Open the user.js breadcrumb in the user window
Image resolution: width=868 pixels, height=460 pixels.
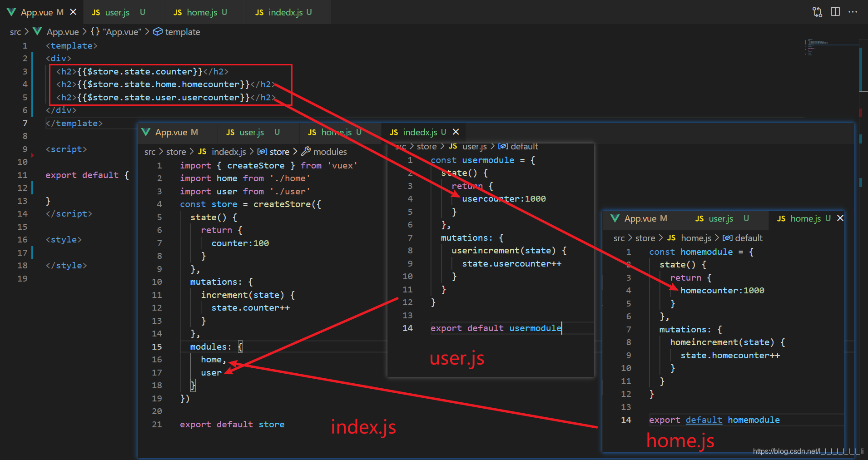coord(468,146)
